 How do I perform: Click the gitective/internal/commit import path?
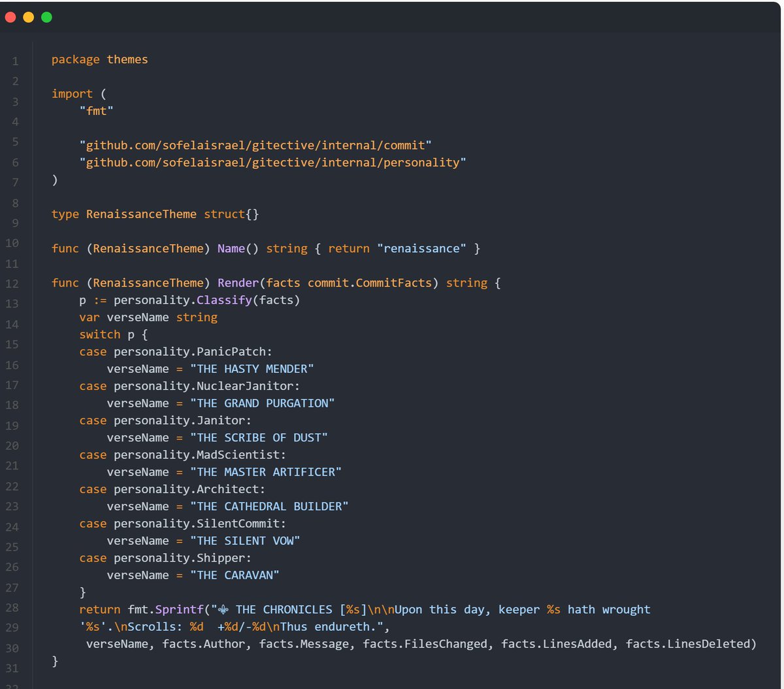[x=256, y=145]
